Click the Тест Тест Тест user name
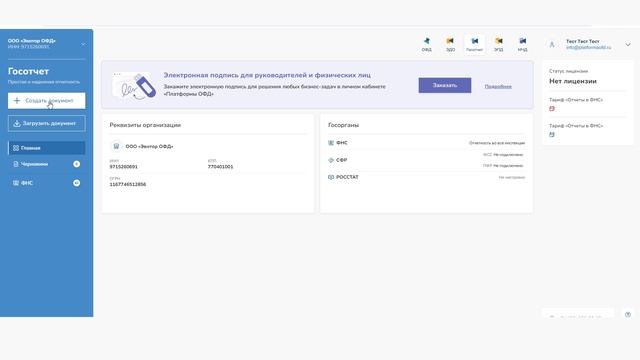640x360 pixels. pos(582,41)
